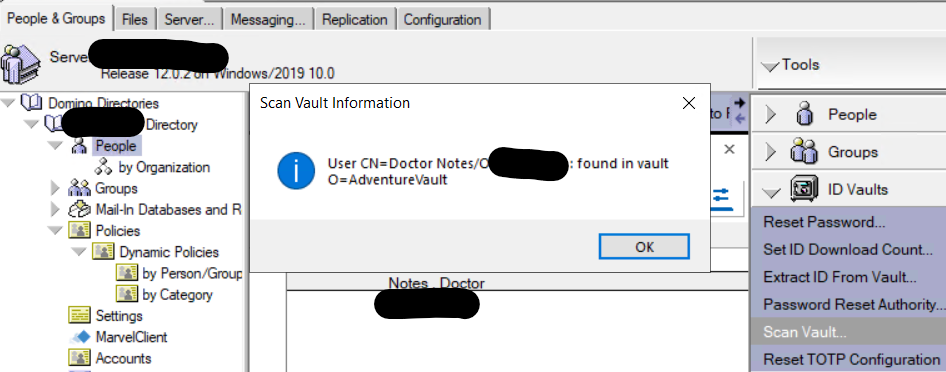The width and height of the screenshot is (946, 372).
Task: Click the ID Vaults safe icon in Tools
Action: click(805, 190)
